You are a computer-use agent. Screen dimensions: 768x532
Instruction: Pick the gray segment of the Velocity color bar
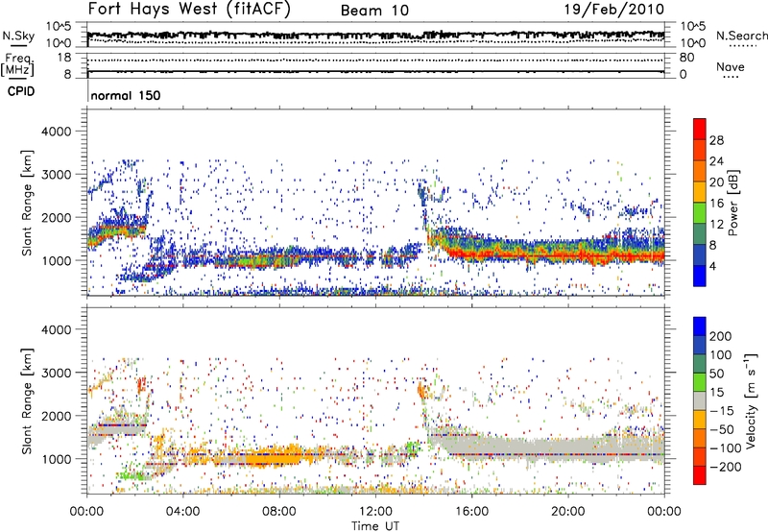tap(700, 401)
